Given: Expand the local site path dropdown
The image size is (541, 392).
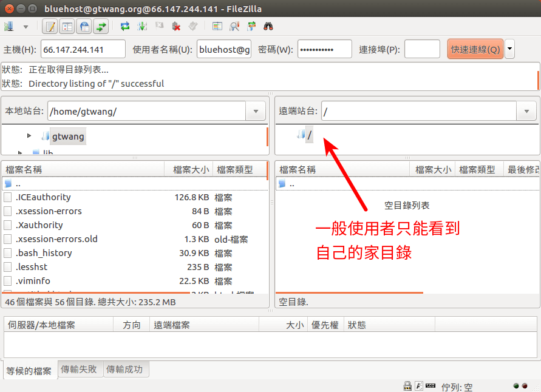Looking at the screenshot, I should click(256, 111).
